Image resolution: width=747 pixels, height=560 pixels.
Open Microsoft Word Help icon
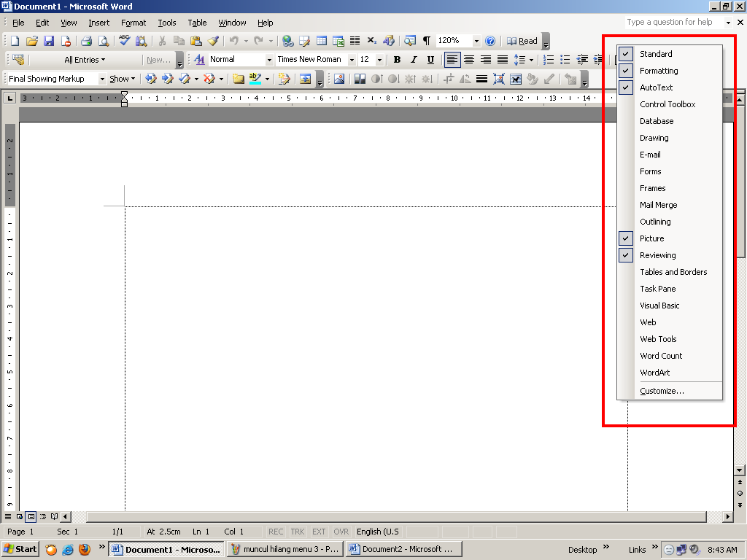tap(490, 41)
